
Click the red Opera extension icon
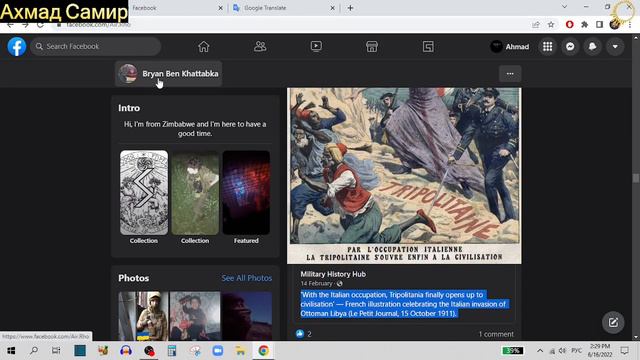pyautogui.click(x=569, y=24)
